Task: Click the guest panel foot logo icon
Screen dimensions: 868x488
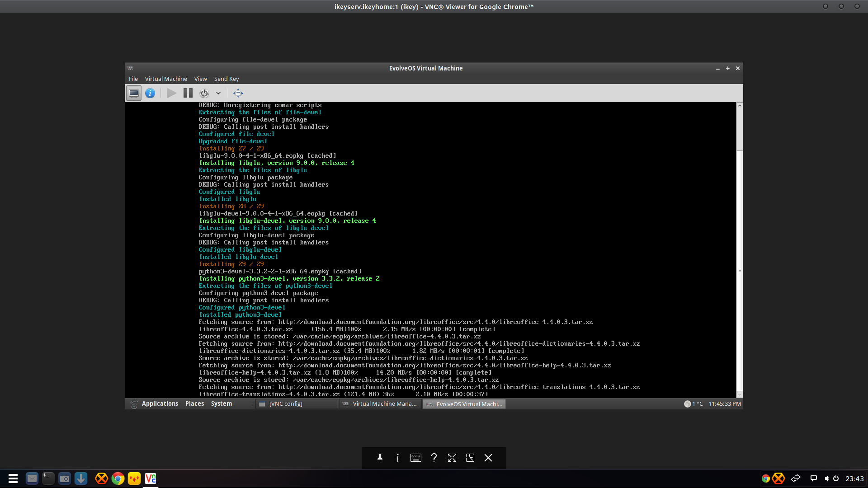Action: click(x=134, y=404)
